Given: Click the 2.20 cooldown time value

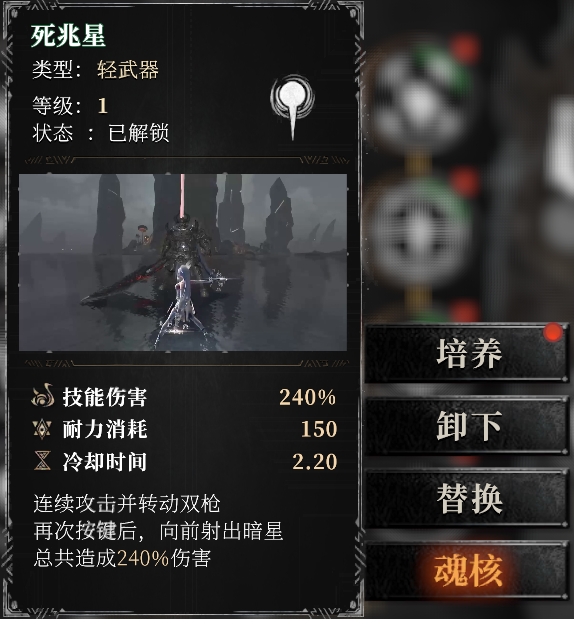Looking at the screenshot, I should click(315, 461).
